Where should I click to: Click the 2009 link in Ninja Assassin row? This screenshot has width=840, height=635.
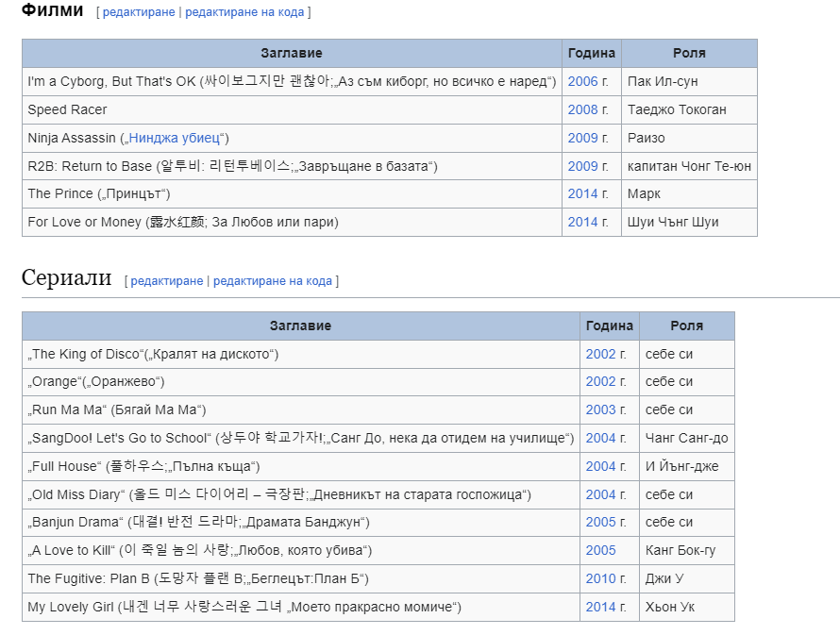coord(582,138)
